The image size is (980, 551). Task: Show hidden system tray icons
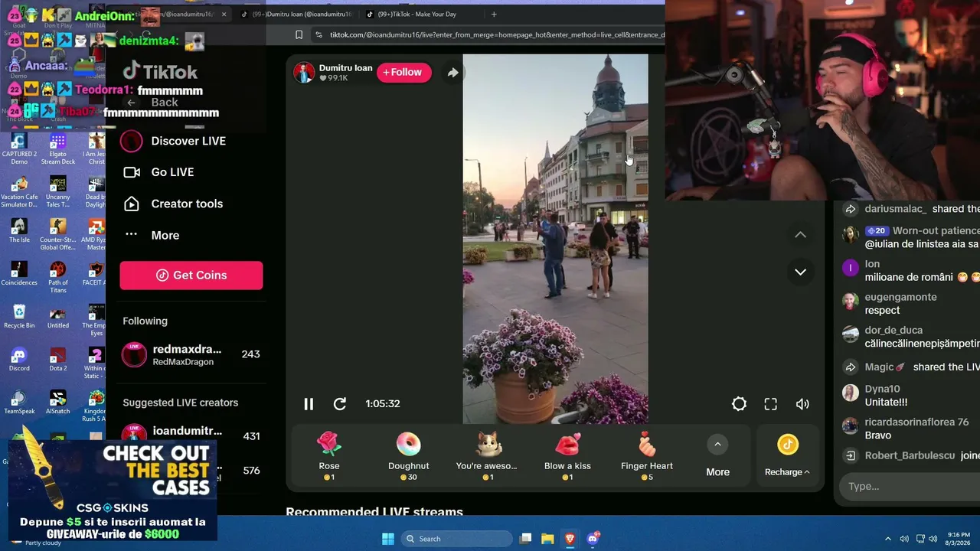pos(888,539)
